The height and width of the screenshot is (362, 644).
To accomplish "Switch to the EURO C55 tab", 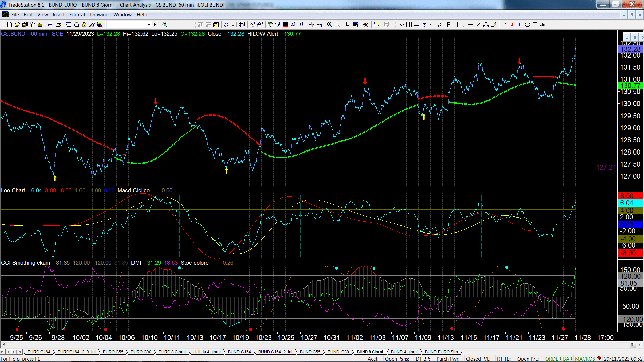I will click(113, 352).
